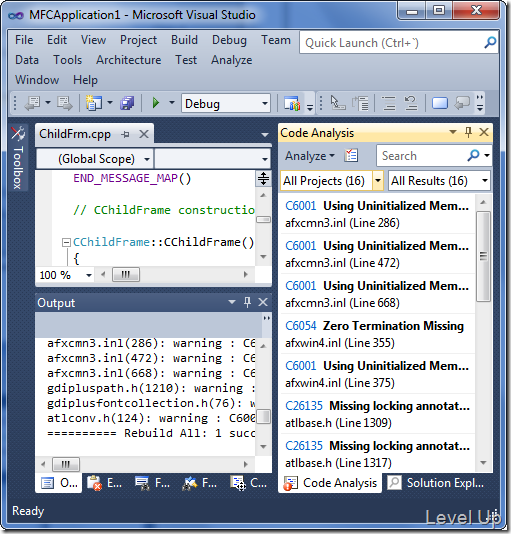Click the bookmark window toolbar icon
This screenshot has width=511, height=534.
point(439,103)
